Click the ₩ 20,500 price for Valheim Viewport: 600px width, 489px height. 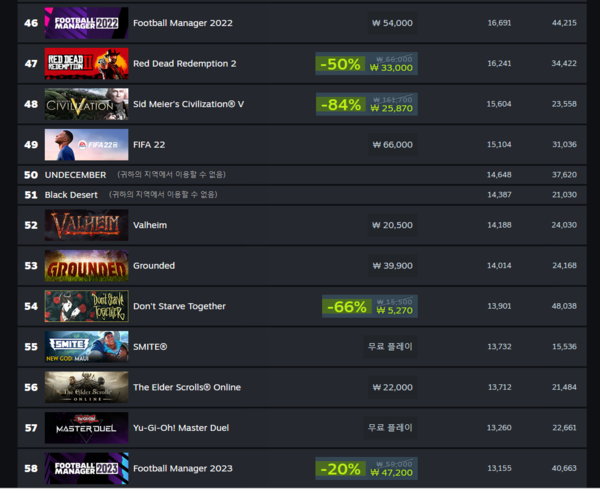393,225
